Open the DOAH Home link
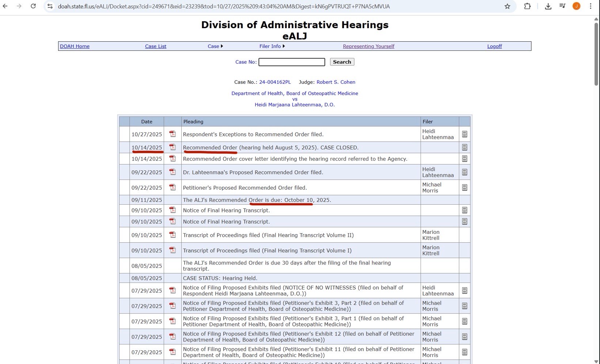This screenshot has height=364, width=600. [x=75, y=46]
